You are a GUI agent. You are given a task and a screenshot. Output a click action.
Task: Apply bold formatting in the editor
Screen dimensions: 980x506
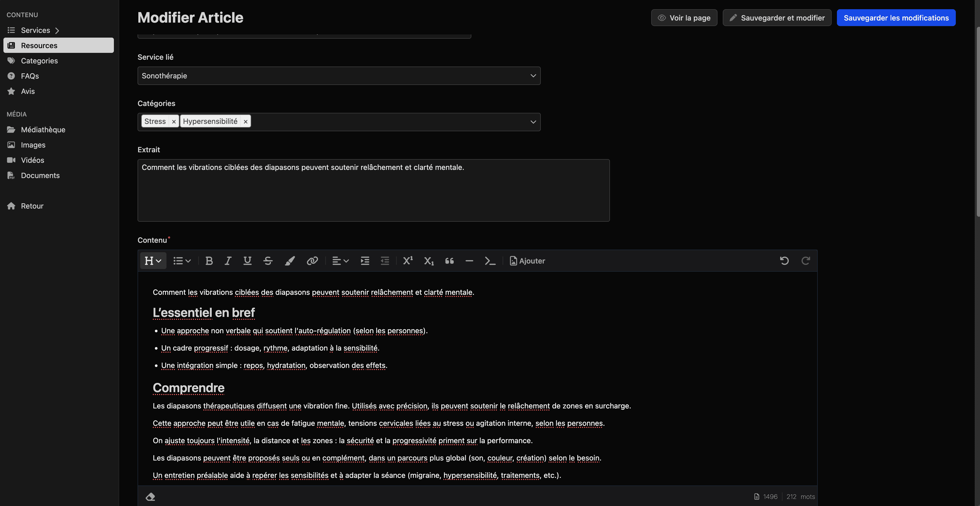pyautogui.click(x=209, y=261)
